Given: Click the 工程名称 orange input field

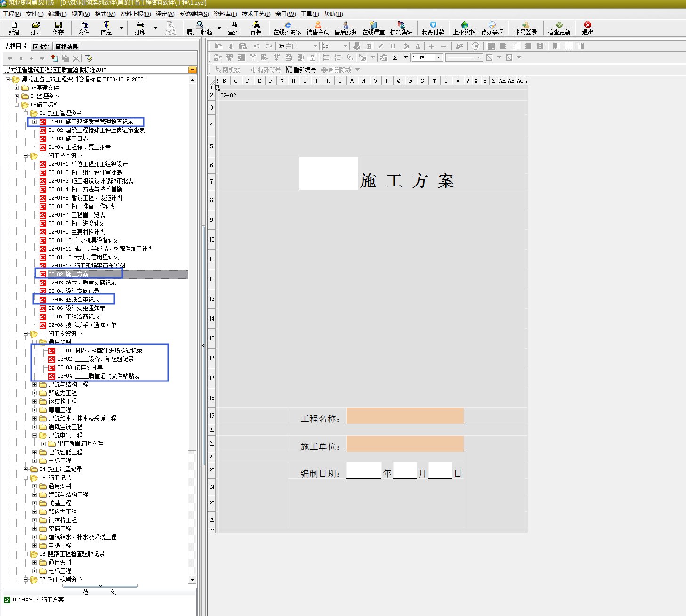Looking at the screenshot, I should point(405,416).
